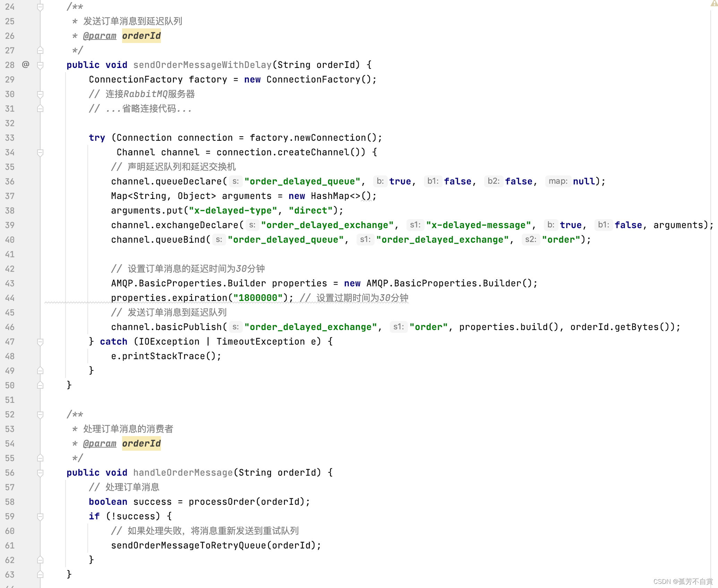Fold the catch block at line 47
Image resolution: width=718 pixels, height=588 pixels.
(x=40, y=342)
